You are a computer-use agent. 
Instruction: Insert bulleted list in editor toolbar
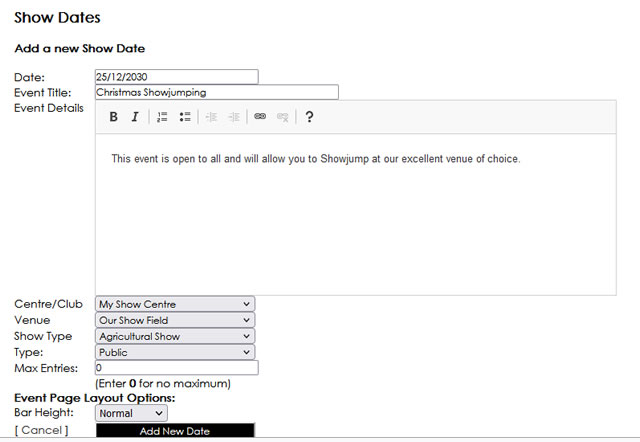[185, 117]
